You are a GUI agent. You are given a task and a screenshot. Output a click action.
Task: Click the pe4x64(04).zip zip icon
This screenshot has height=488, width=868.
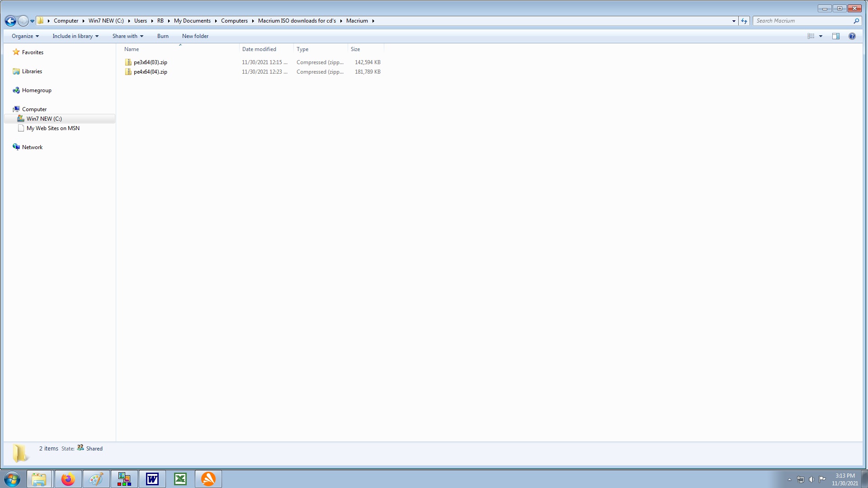coord(128,72)
